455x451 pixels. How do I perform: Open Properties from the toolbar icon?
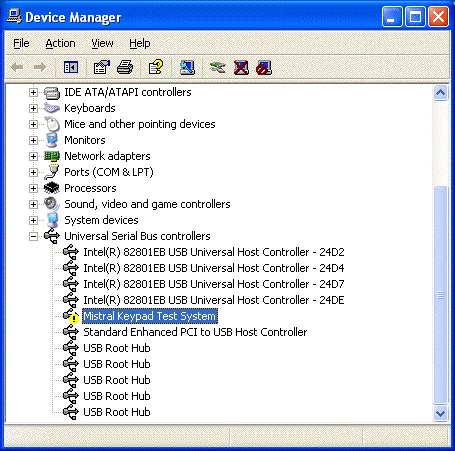pos(102,68)
